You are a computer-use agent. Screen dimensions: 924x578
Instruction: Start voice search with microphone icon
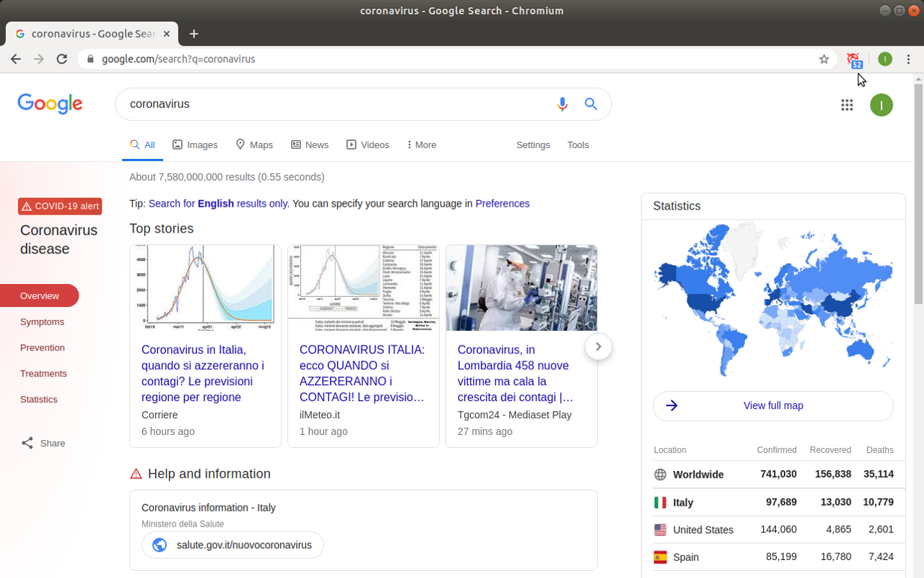pyautogui.click(x=562, y=104)
